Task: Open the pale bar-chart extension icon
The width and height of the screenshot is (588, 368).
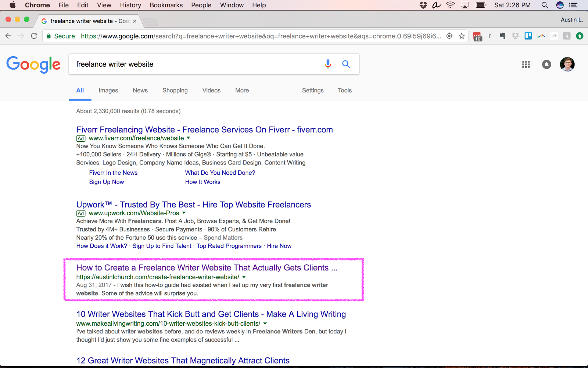Action: 554,36
